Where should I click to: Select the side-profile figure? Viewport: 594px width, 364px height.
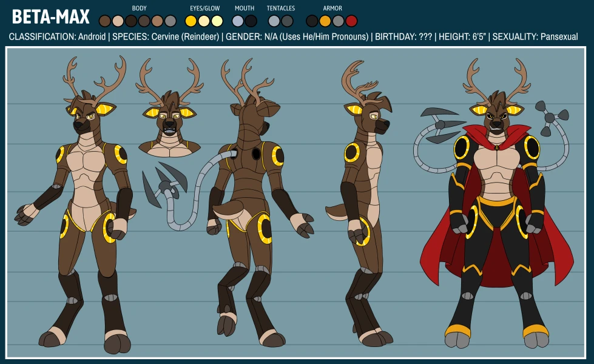coord(360,203)
